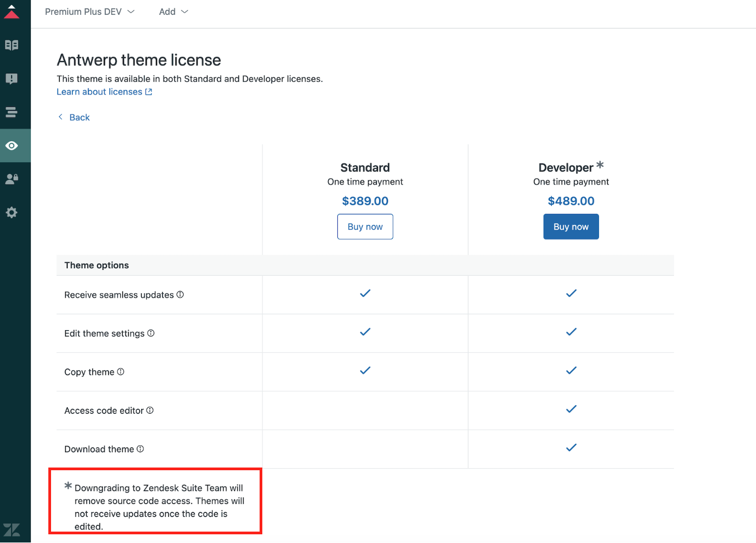Expand the Premium Plus DEV dropdown
756x543 pixels.
click(x=90, y=12)
